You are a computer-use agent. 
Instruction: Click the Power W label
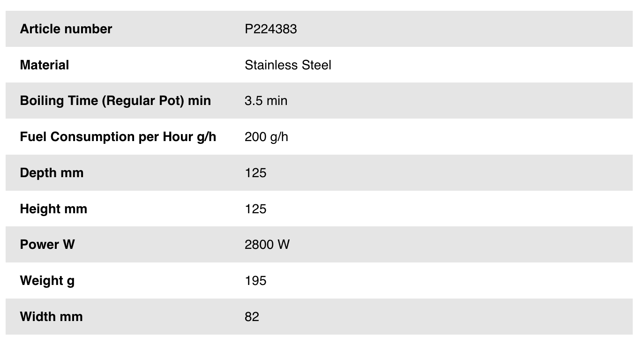tap(47, 245)
